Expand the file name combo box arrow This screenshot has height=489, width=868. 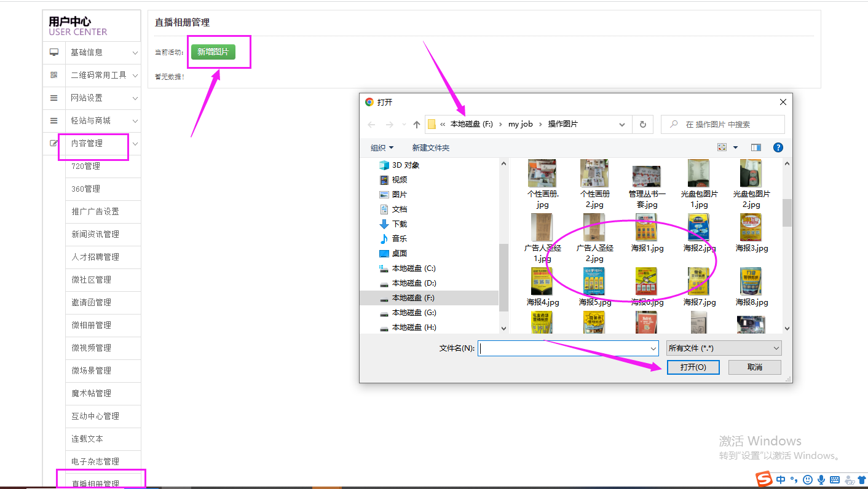[653, 348]
